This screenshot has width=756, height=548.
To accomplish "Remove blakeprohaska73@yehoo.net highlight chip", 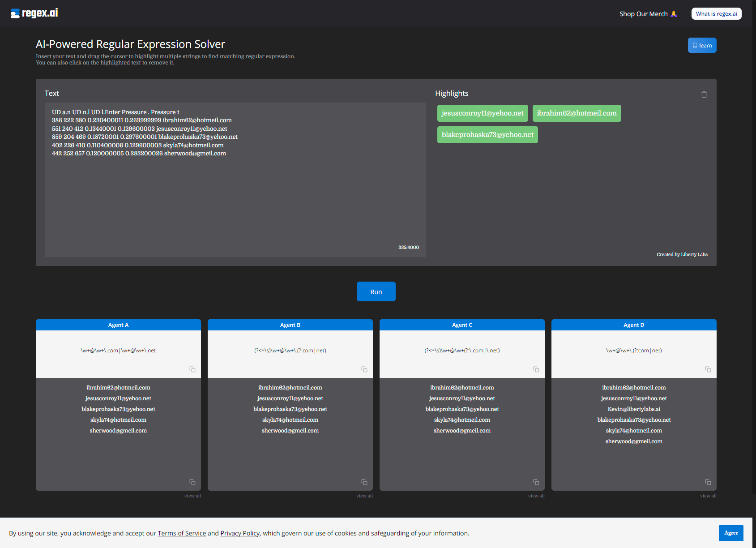I will (487, 135).
